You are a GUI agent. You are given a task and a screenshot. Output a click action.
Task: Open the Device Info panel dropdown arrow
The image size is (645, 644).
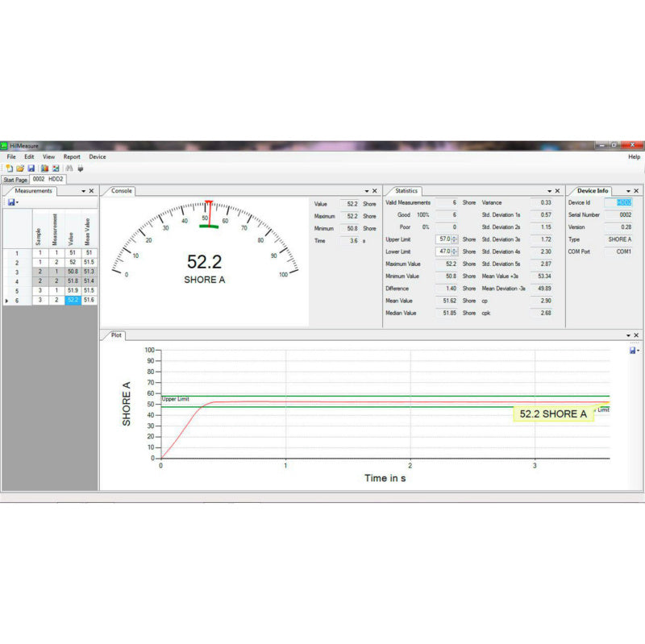point(627,191)
